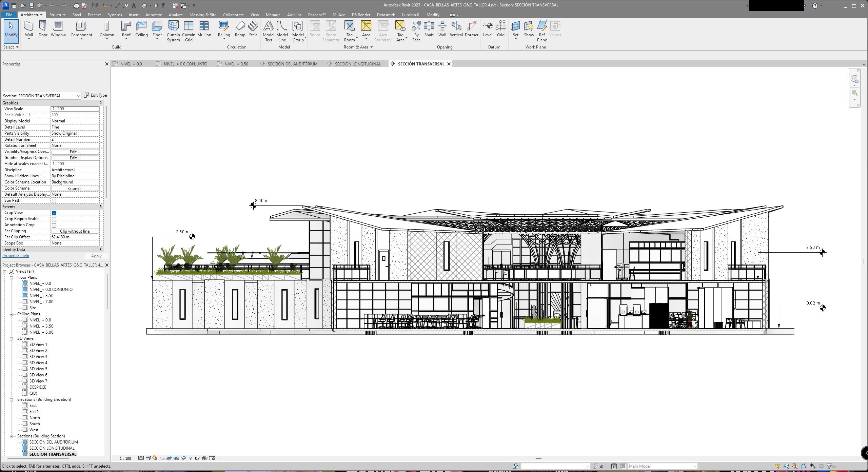868x472 pixels.
Task: Click the View Scale 1 : 100 field
Action: [75, 109]
